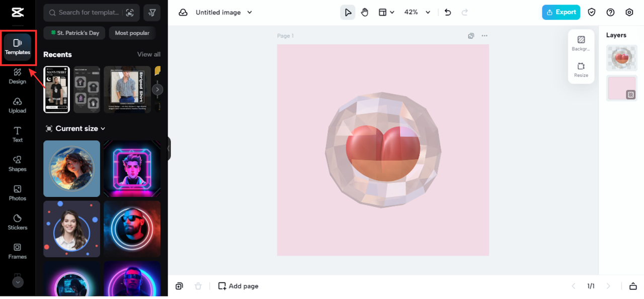
Task: Choose the anime girl circle template
Action: coord(72,168)
